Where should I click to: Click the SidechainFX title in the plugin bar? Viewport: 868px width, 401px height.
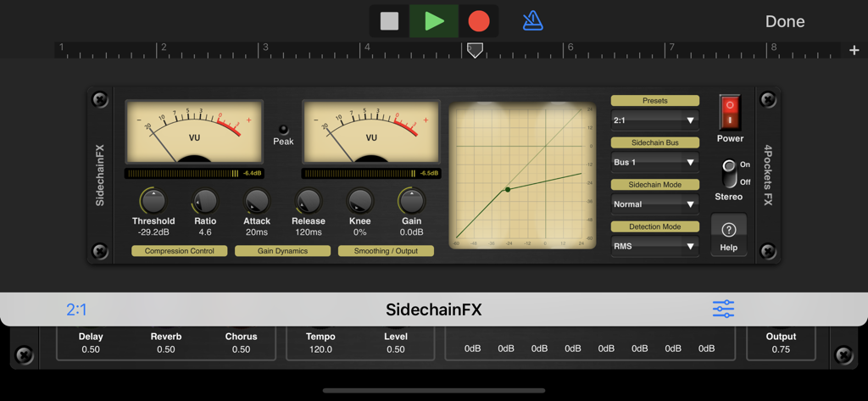434,309
